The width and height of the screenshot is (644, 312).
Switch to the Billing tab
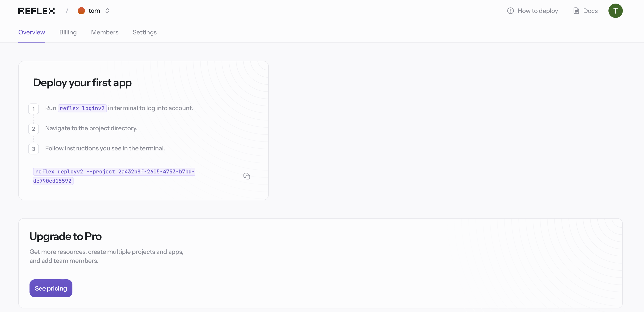click(68, 32)
